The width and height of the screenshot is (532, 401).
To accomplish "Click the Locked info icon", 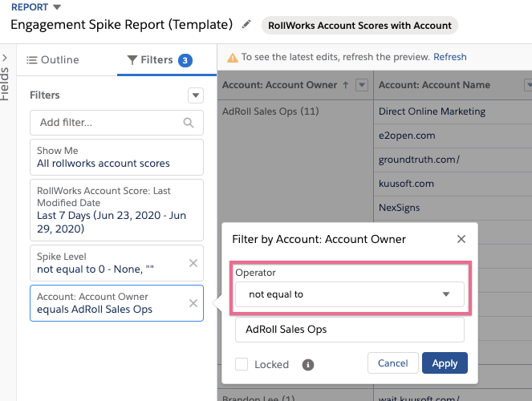I will point(308,365).
